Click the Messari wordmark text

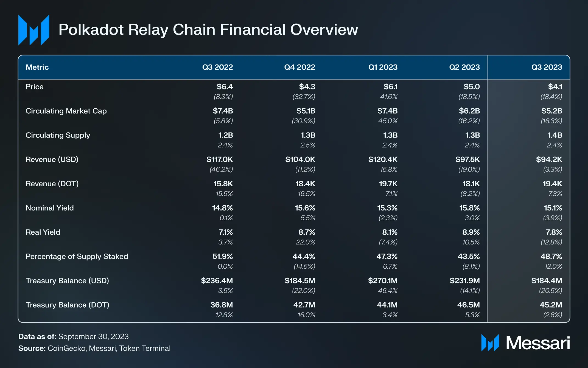[x=538, y=343]
